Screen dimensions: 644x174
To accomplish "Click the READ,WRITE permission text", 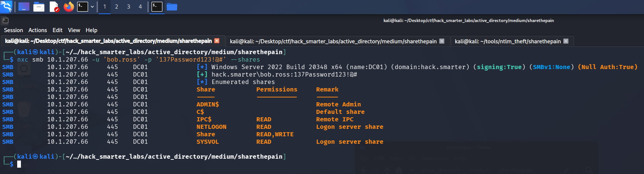I will point(275,134).
